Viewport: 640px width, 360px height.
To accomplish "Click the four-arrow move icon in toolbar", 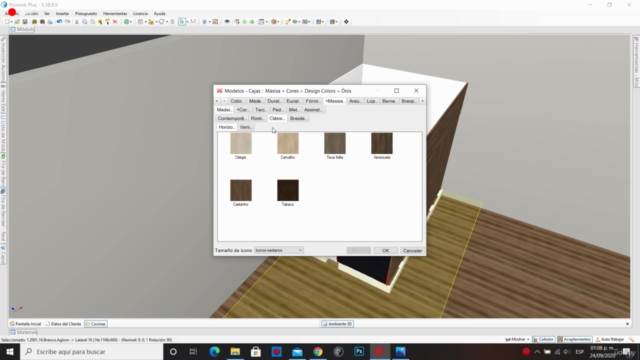I will point(346,22).
